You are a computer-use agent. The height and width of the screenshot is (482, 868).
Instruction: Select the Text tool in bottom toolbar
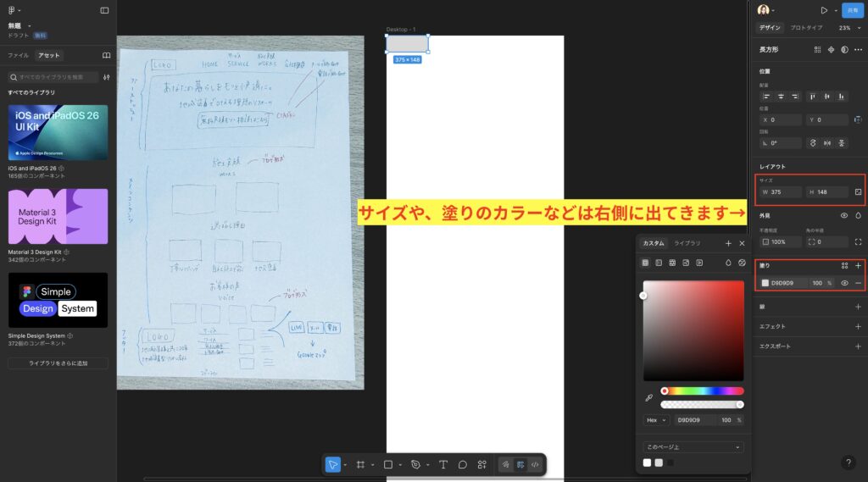(x=442, y=464)
